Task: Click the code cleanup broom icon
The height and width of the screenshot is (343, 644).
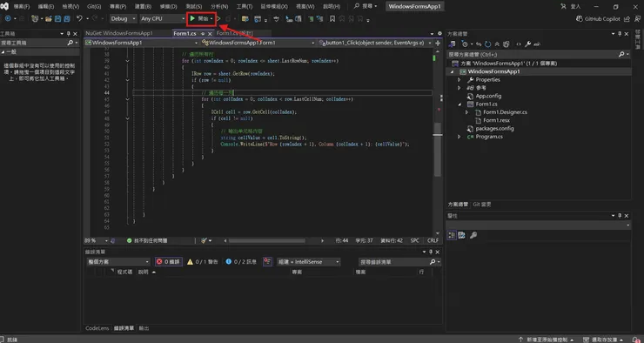Action: tap(205, 240)
